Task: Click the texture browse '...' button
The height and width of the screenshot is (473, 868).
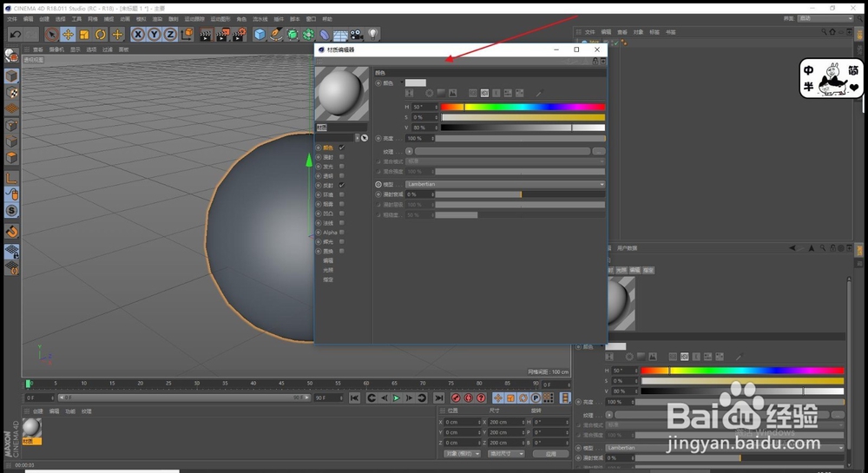Action: [x=598, y=151]
